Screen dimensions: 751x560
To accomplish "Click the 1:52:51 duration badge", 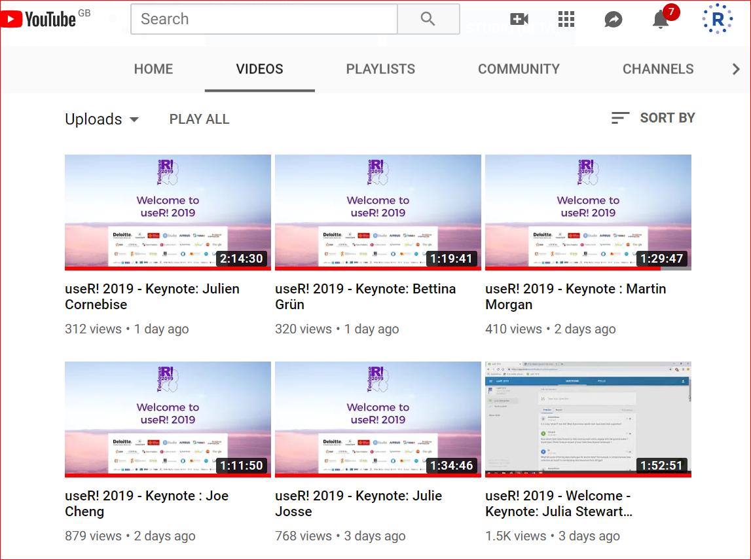I will (x=661, y=466).
